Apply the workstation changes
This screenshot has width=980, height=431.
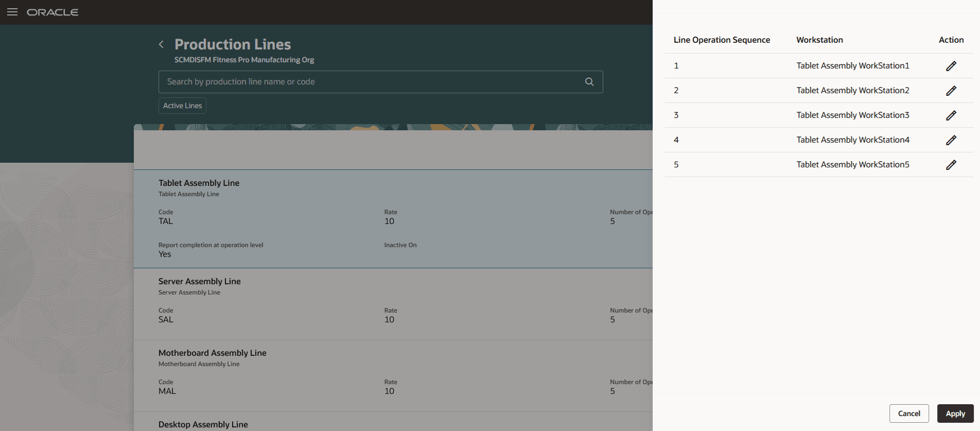point(955,413)
